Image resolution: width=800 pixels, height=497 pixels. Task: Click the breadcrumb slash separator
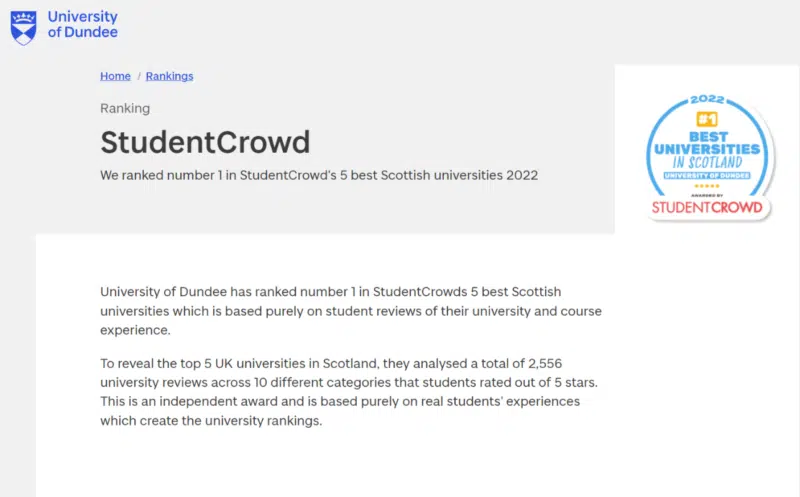pyautogui.click(x=138, y=76)
